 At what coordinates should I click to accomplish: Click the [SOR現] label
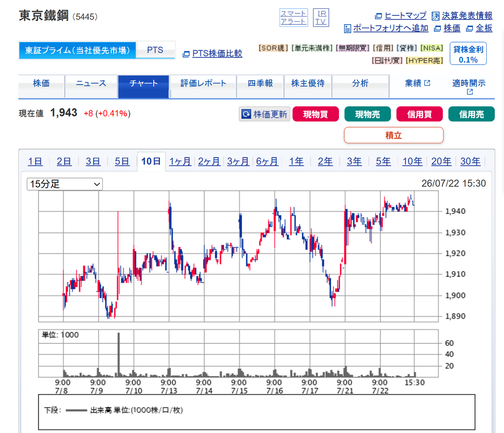pyautogui.click(x=273, y=48)
